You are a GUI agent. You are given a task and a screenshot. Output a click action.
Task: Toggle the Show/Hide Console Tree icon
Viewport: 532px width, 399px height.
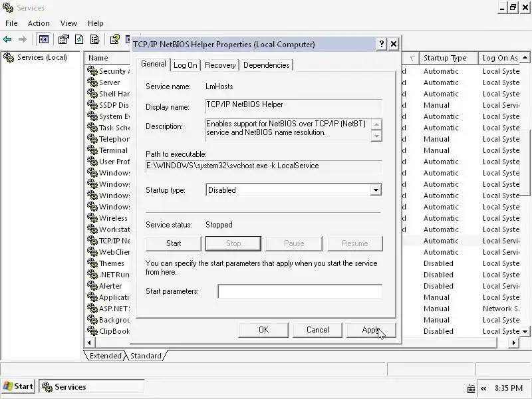pos(44,39)
